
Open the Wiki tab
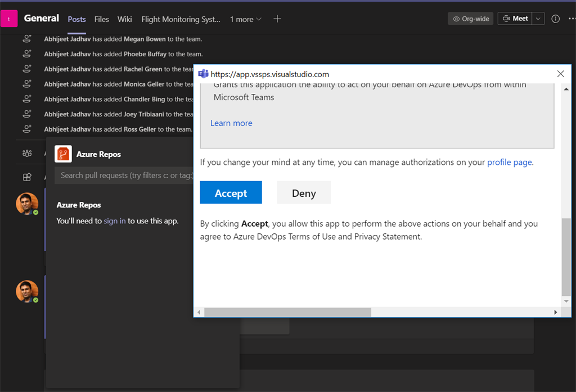tap(125, 19)
